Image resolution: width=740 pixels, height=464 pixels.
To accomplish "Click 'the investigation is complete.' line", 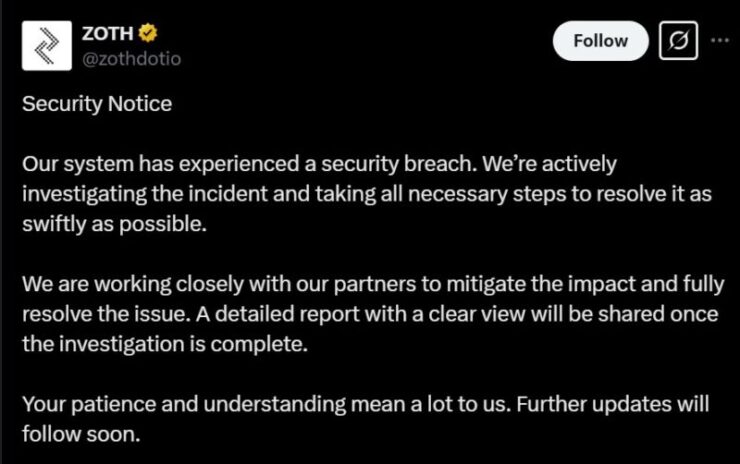I will click(x=165, y=344).
